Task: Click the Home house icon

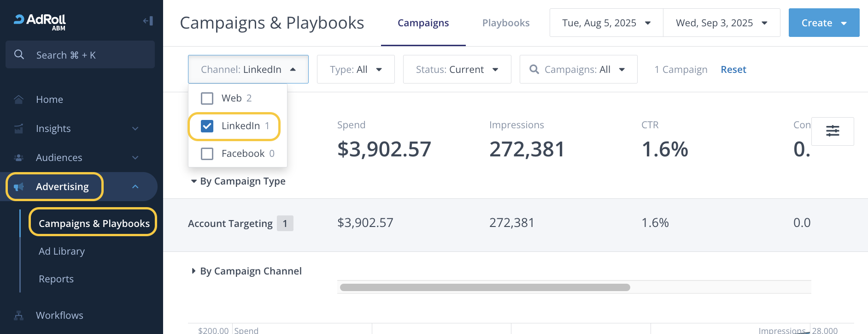Action: 19,99
